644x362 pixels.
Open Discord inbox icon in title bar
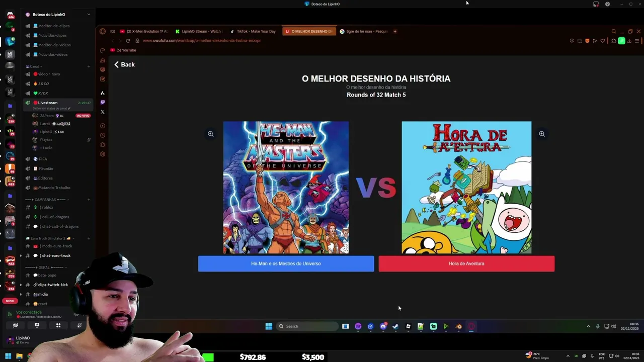click(x=596, y=4)
